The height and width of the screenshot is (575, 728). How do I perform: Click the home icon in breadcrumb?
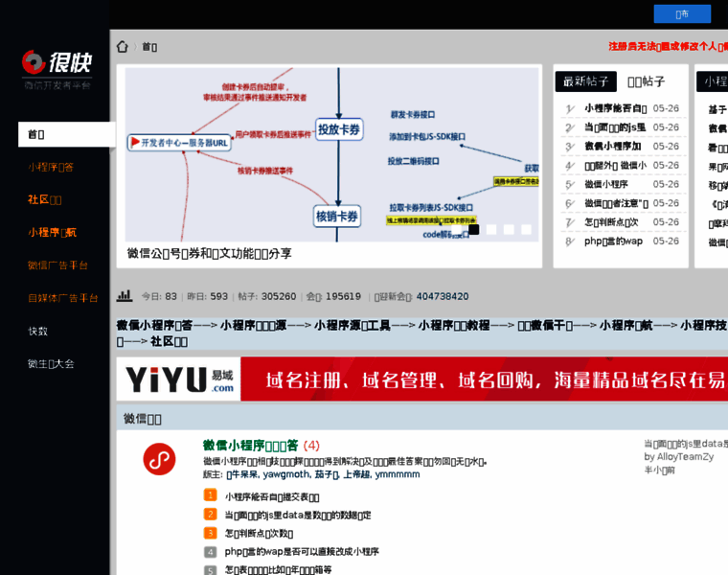pos(122,46)
